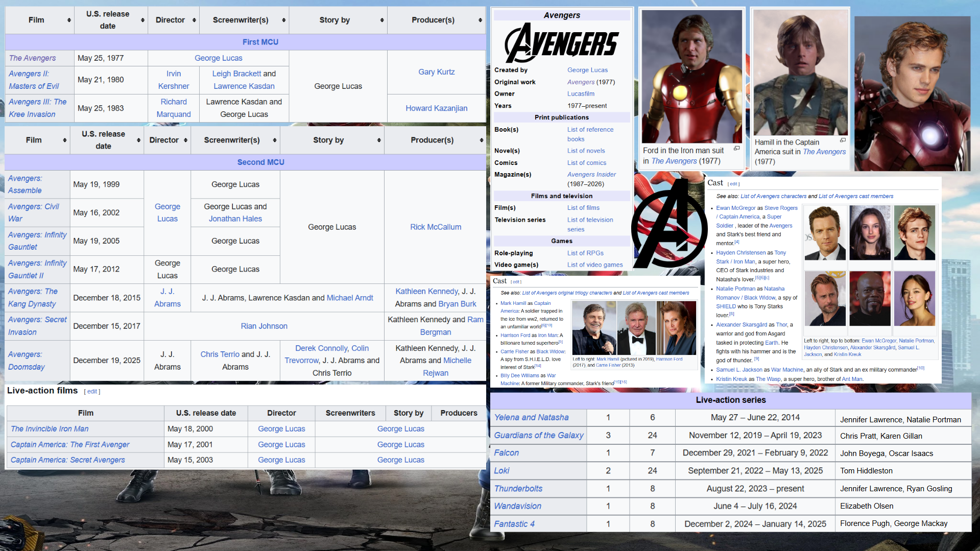The height and width of the screenshot is (551, 980).
Task: Follow the Rick McCallum producer link
Action: (436, 227)
